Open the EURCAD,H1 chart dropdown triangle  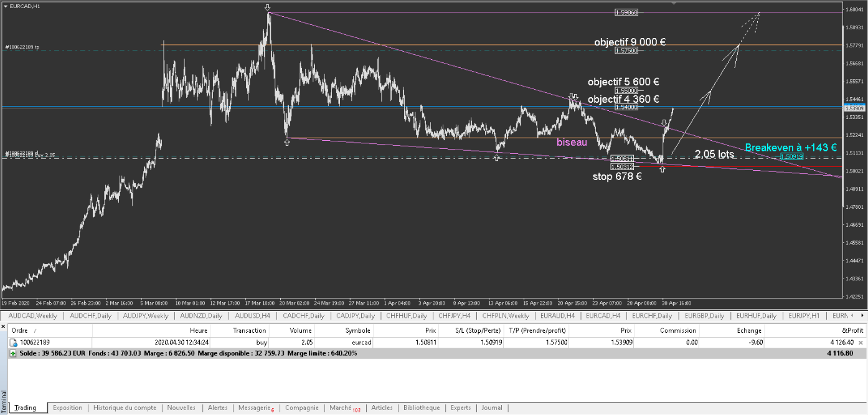(6, 6)
